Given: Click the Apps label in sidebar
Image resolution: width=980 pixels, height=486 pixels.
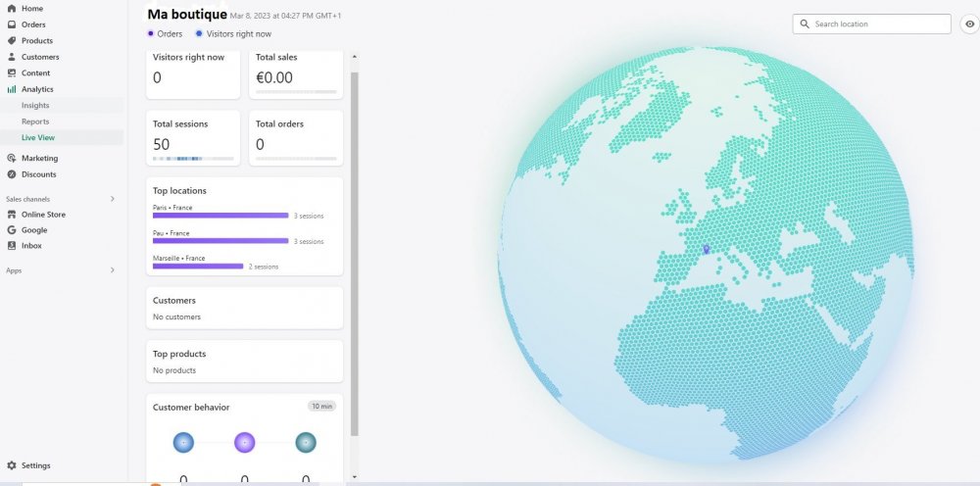Looking at the screenshot, I should 14,270.
